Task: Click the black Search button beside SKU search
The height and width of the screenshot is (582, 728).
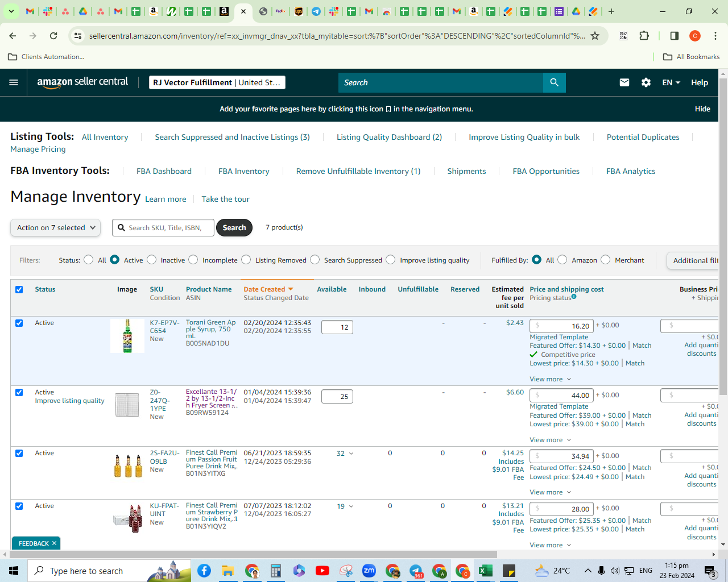Action: click(234, 228)
